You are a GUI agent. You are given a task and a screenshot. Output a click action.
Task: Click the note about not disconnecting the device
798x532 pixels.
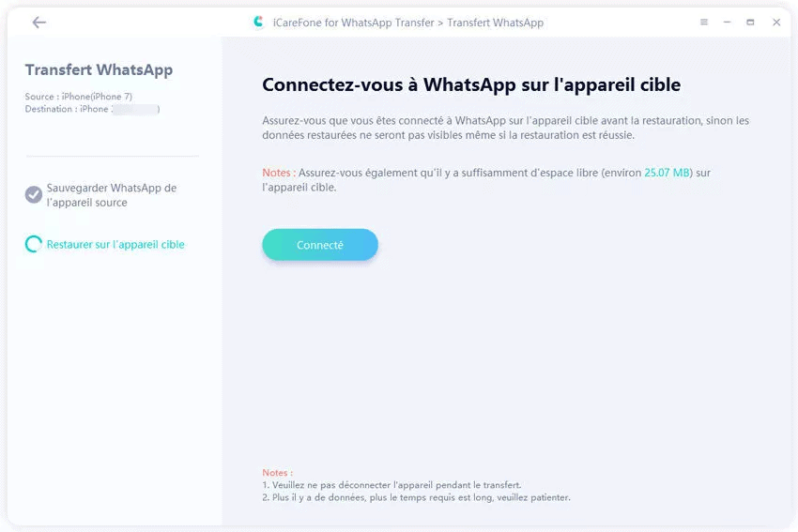coord(391,485)
